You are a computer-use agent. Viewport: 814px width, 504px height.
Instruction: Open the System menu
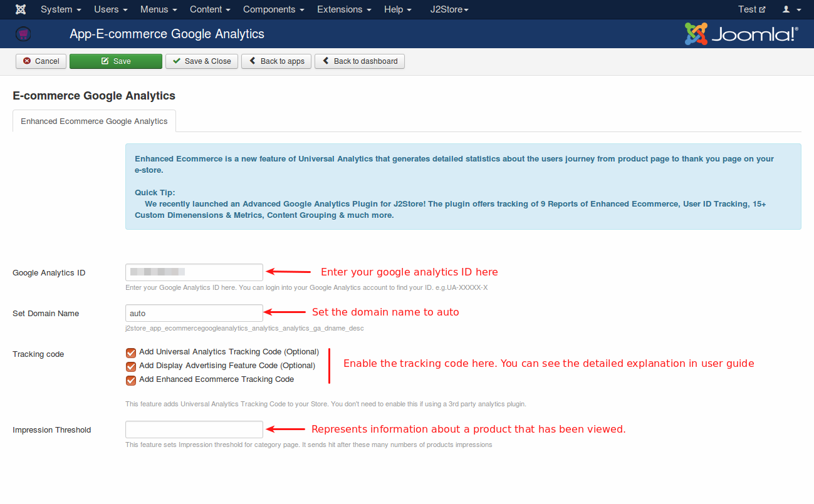point(61,9)
